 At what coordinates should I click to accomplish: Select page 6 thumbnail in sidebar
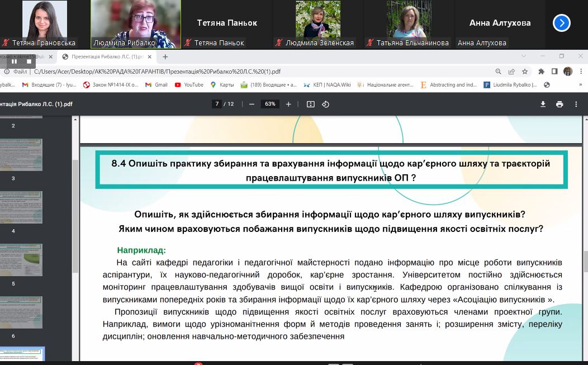(21, 312)
